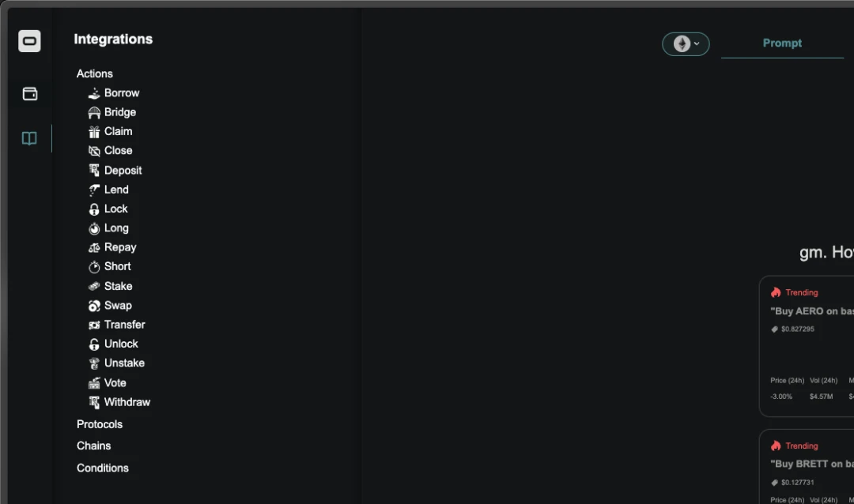Screen dimensions: 854x504
Task: Click the Claim gift icon
Action: coord(94,132)
